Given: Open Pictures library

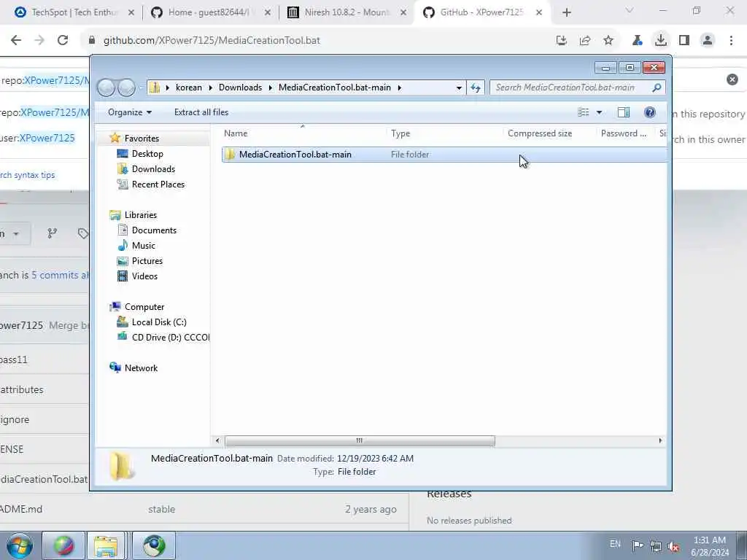Looking at the screenshot, I should tap(147, 261).
